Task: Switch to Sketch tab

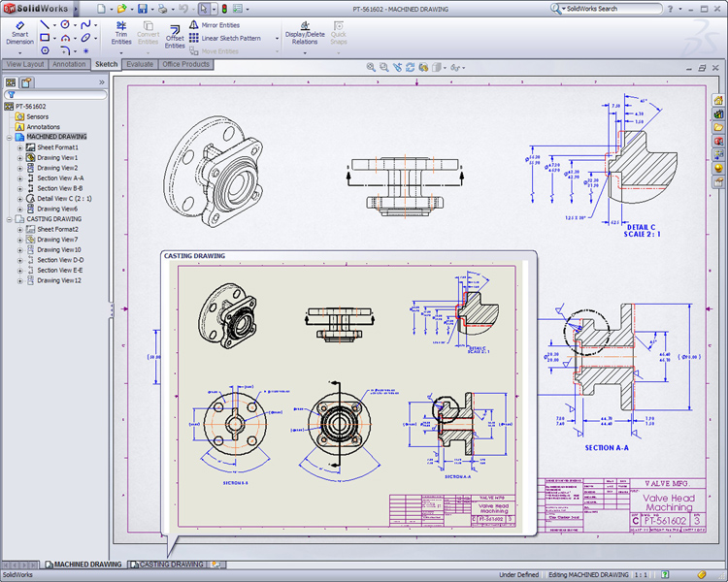Action: click(107, 64)
